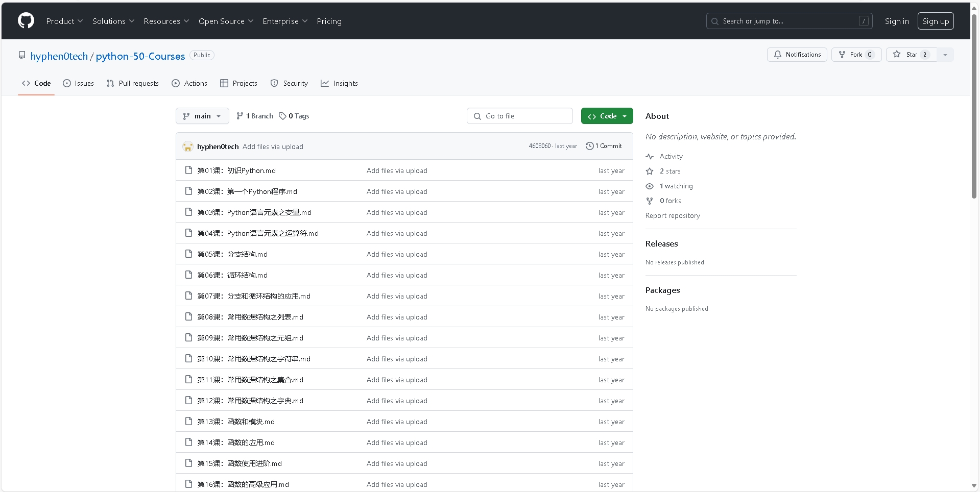Click file icon for 第06课：循环结构.md
Image resolution: width=980 pixels, height=492 pixels.
188,275
